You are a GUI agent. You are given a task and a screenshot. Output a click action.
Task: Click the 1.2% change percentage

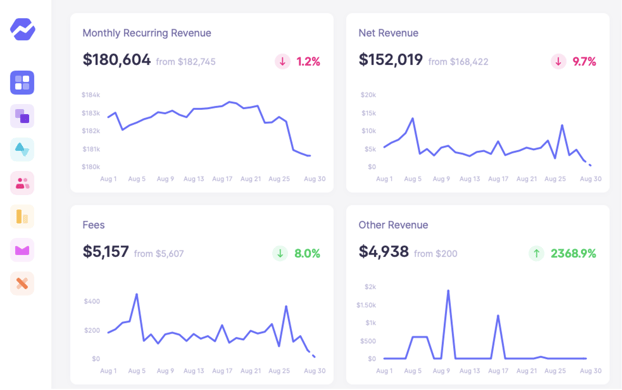(308, 61)
